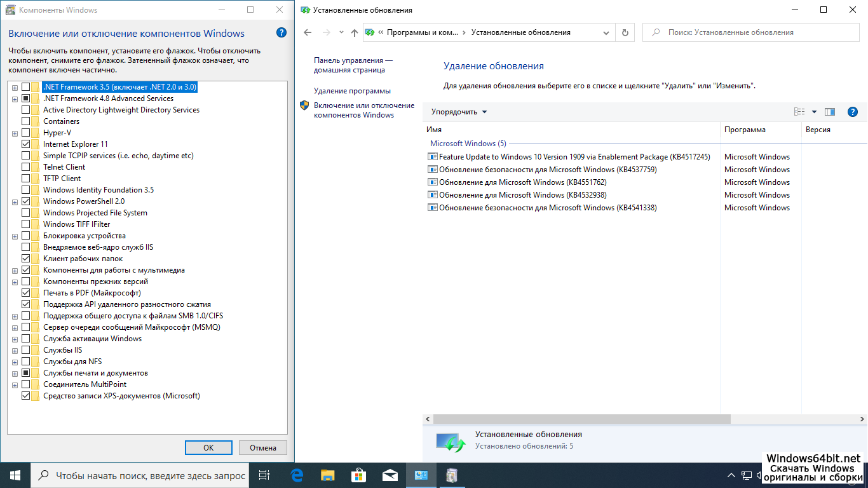This screenshot has height=488, width=868.
Task: Enable the Telnet Client checkbox
Action: click(x=26, y=167)
